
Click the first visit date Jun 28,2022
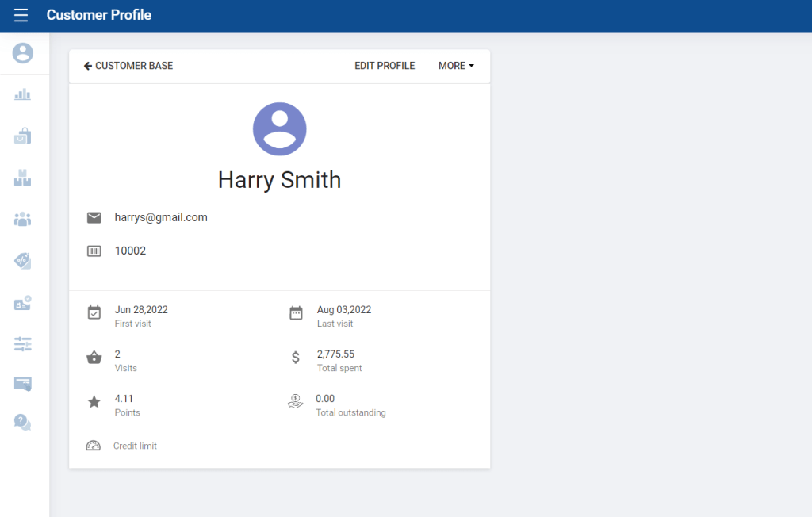click(x=141, y=310)
